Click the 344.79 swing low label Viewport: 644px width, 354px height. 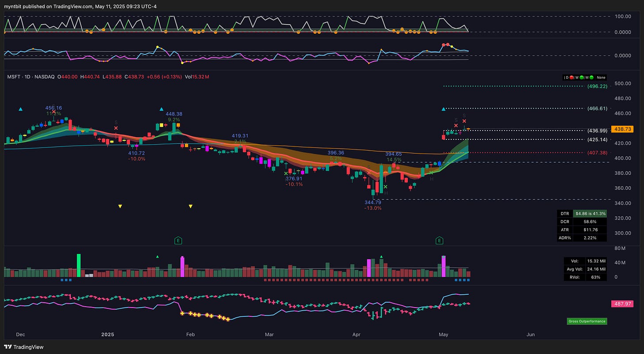click(373, 202)
